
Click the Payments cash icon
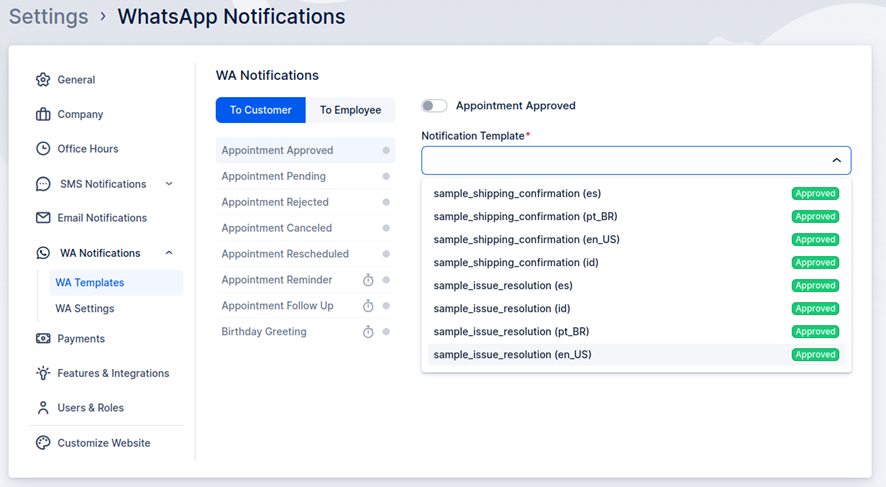click(x=43, y=339)
